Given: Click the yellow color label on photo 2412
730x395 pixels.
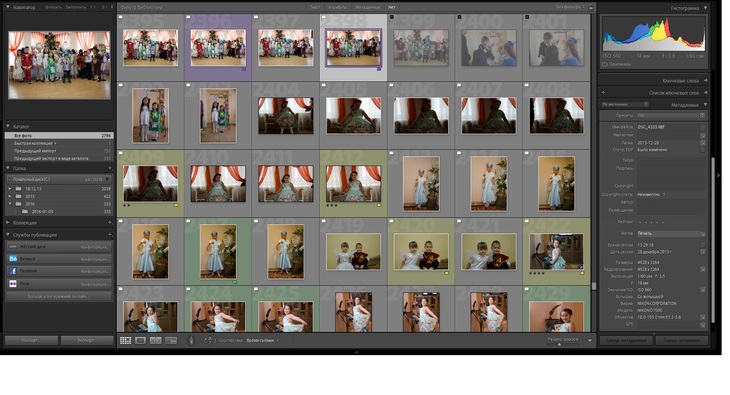Looking at the screenshot, I should point(379,205).
